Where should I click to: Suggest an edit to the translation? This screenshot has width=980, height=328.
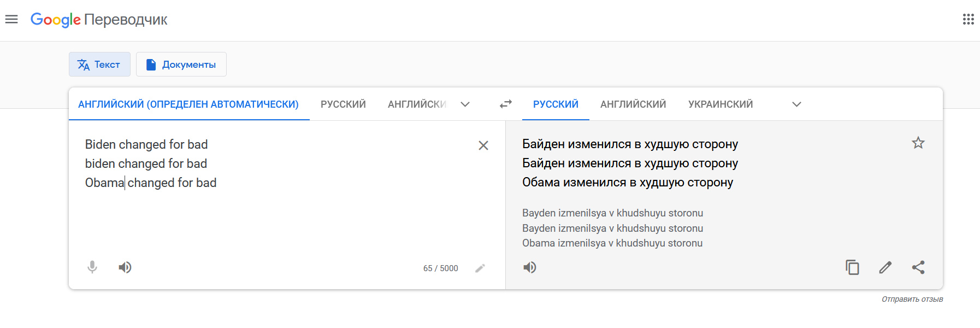coord(885,267)
